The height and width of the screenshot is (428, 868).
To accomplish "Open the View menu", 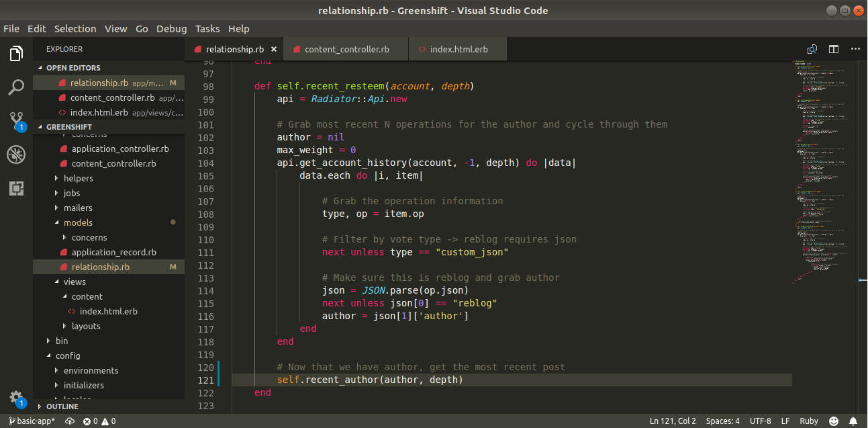I will 116,29.
